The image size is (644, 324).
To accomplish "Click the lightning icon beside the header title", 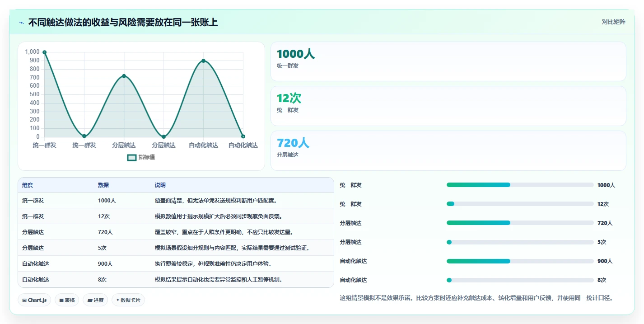I will [22, 23].
